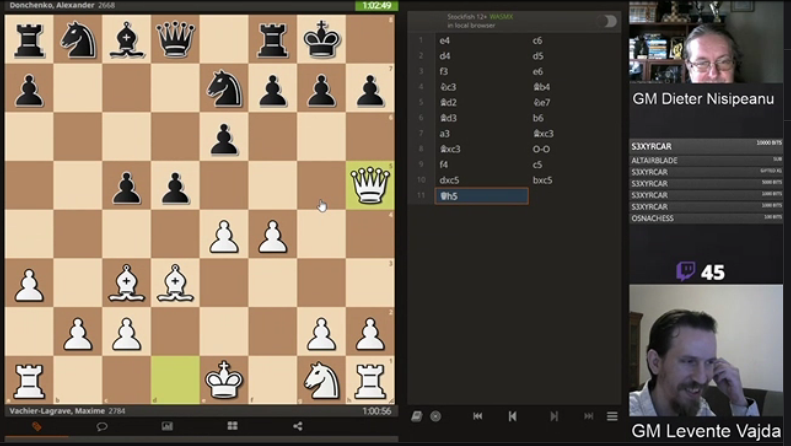Step forward one move
This screenshot has width=791, height=446.
(554, 416)
